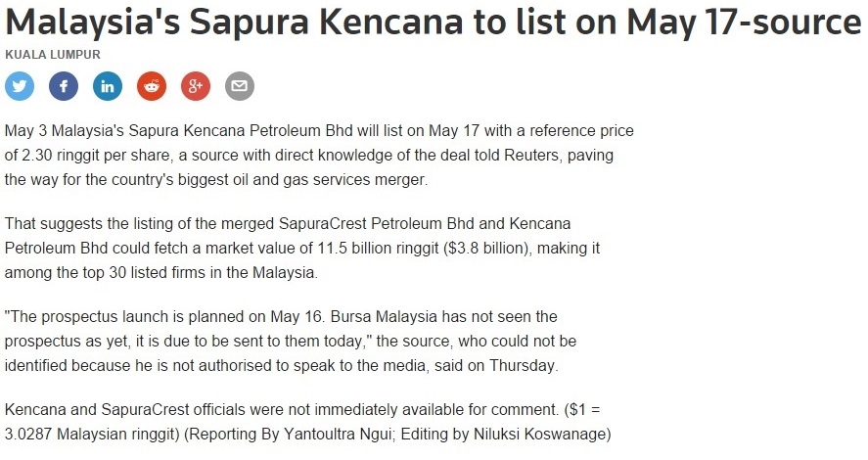Click the headline about Sapura Kencana listing
Screen dimensions: 868x460
click(x=433, y=23)
